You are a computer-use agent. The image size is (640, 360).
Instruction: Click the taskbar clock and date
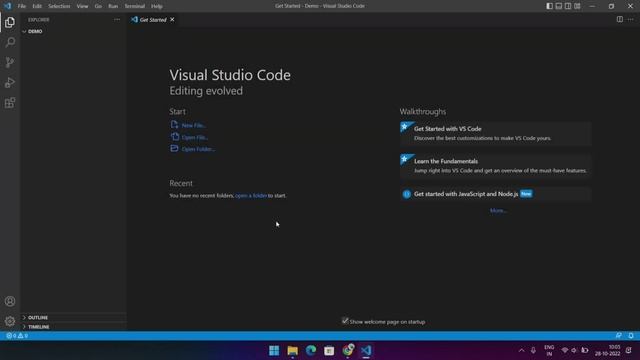click(608, 350)
